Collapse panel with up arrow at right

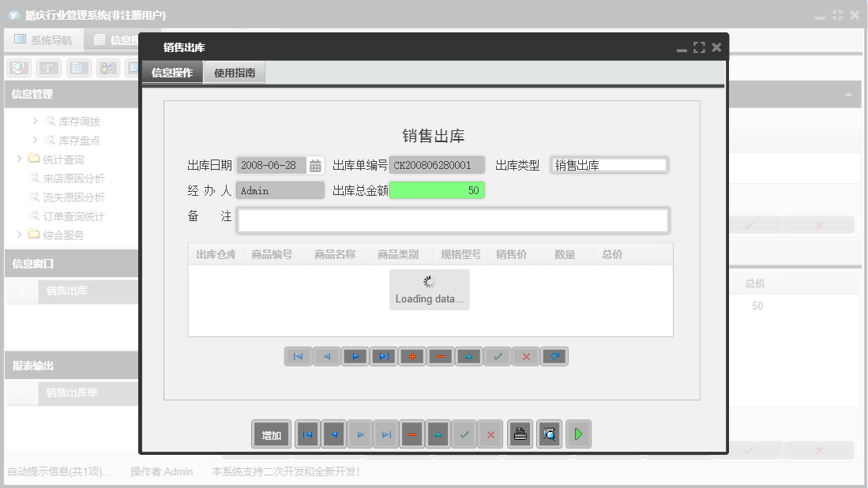click(x=848, y=95)
